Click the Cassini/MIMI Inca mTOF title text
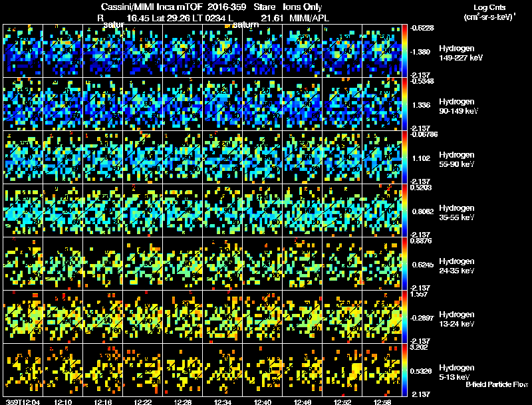The height and width of the screenshot is (405, 532). coord(152,7)
